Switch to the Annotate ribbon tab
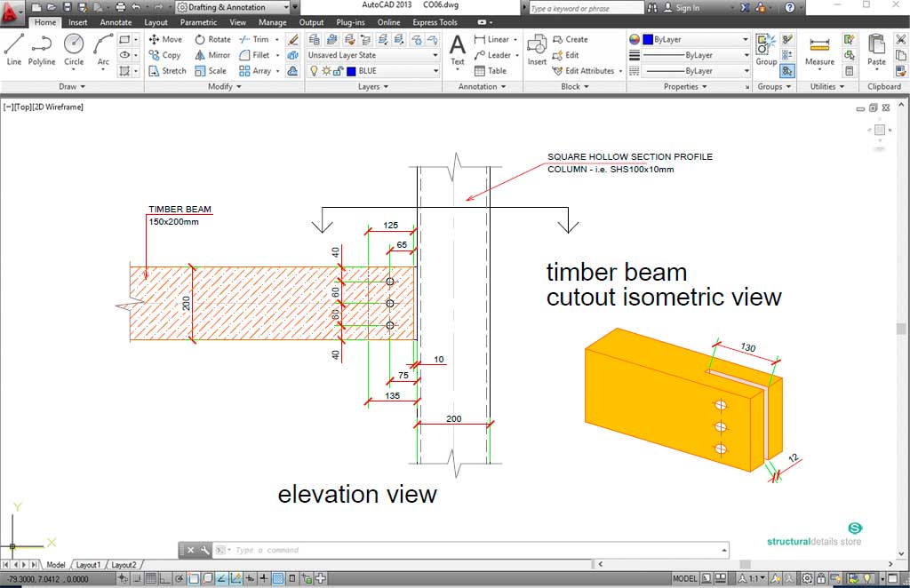This screenshot has height=588, width=910. pyautogui.click(x=116, y=22)
